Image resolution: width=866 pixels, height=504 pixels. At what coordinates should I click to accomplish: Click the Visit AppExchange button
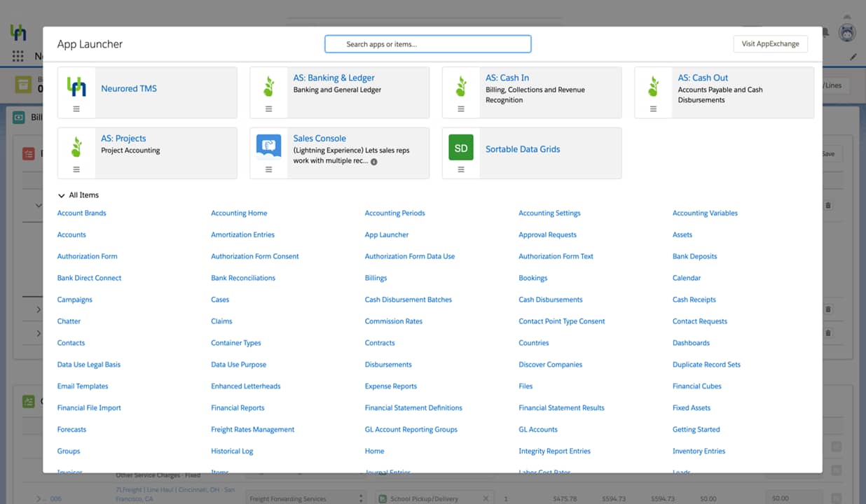tap(770, 44)
